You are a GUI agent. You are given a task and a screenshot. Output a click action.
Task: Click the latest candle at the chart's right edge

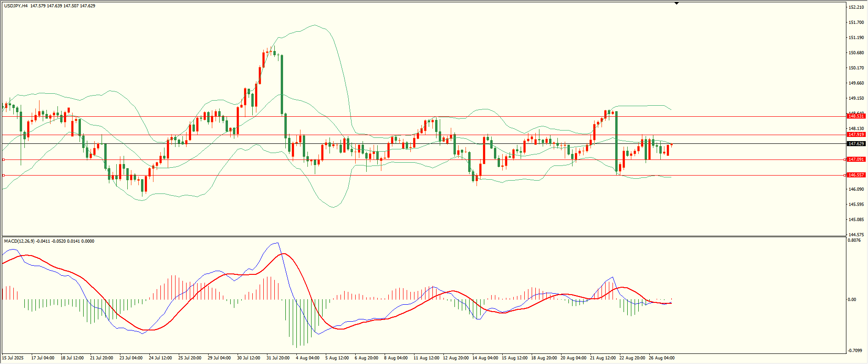tap(671, 144)
